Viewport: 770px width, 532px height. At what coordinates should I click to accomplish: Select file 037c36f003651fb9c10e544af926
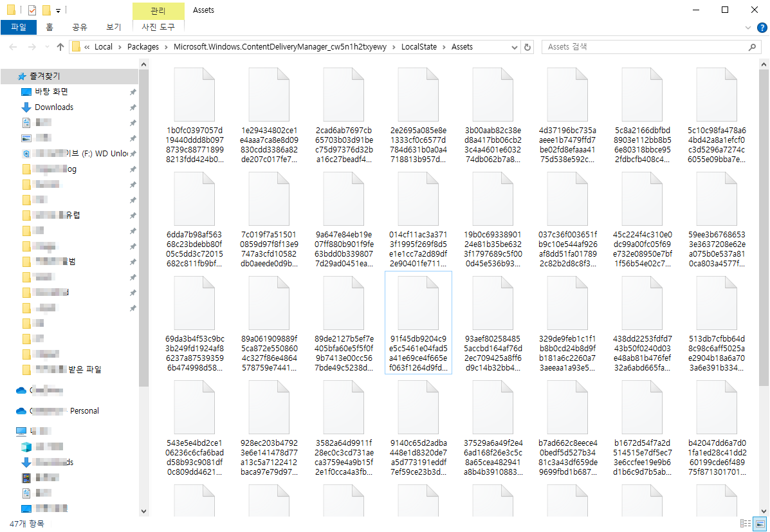click(x=567, y=219)
